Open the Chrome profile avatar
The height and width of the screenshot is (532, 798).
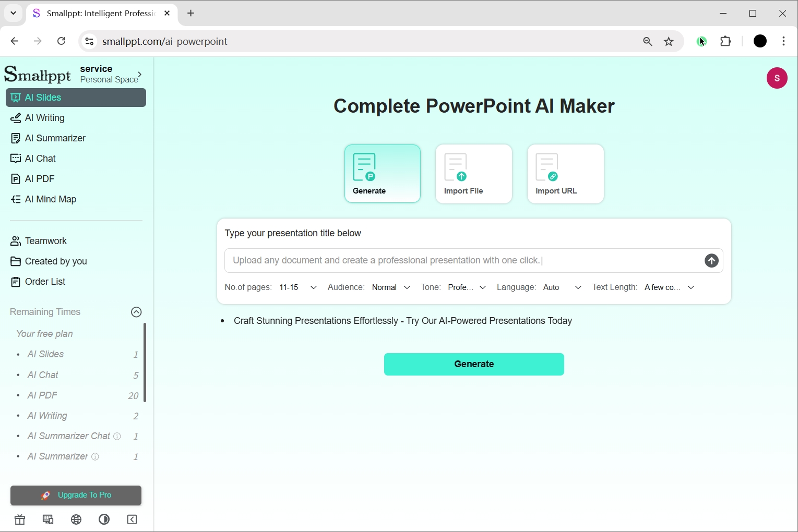click(x=760, y=41)
